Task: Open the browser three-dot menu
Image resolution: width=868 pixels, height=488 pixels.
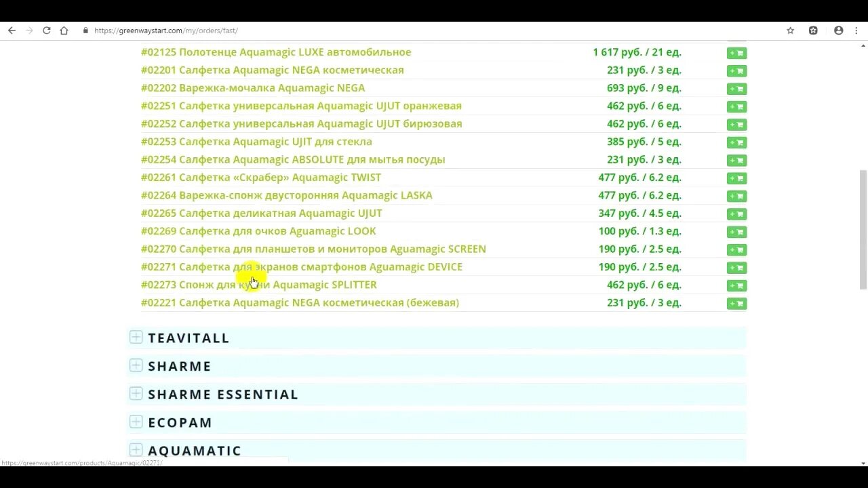Action: click(858, 30)
